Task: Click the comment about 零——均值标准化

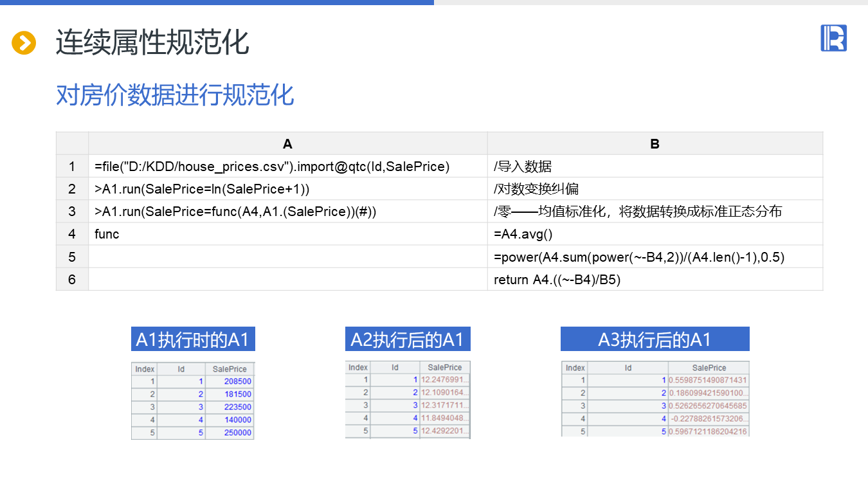Action: (x=655, y=212)
